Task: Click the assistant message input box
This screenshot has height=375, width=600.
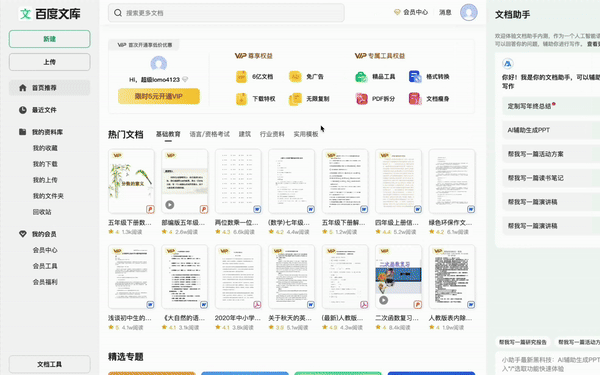Action: [548, 364]
